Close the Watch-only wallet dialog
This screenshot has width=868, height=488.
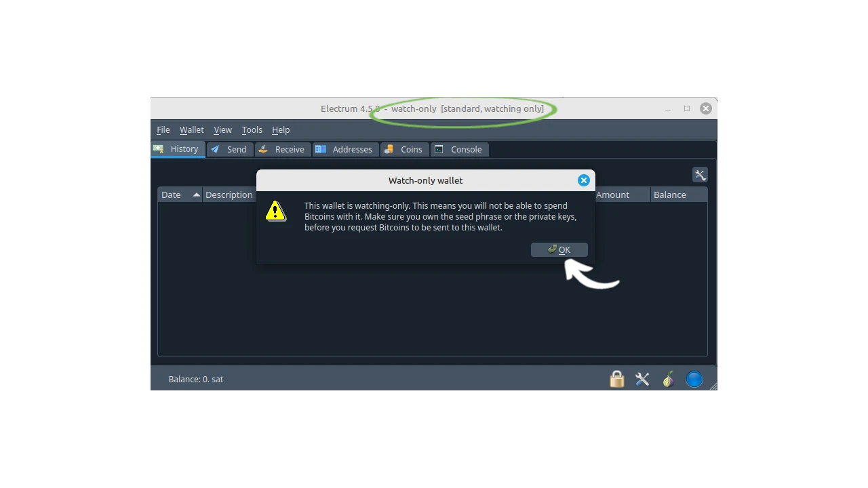tap(583, 180)
